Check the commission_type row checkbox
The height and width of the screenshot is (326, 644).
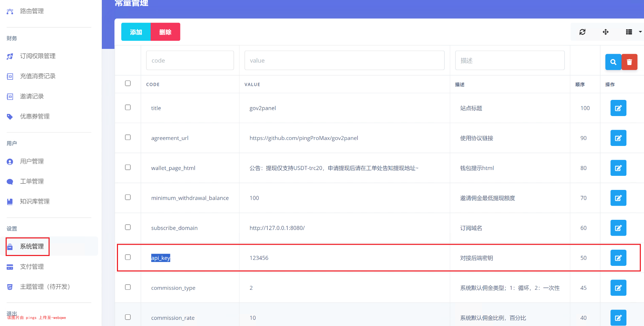tap(128, 287)
